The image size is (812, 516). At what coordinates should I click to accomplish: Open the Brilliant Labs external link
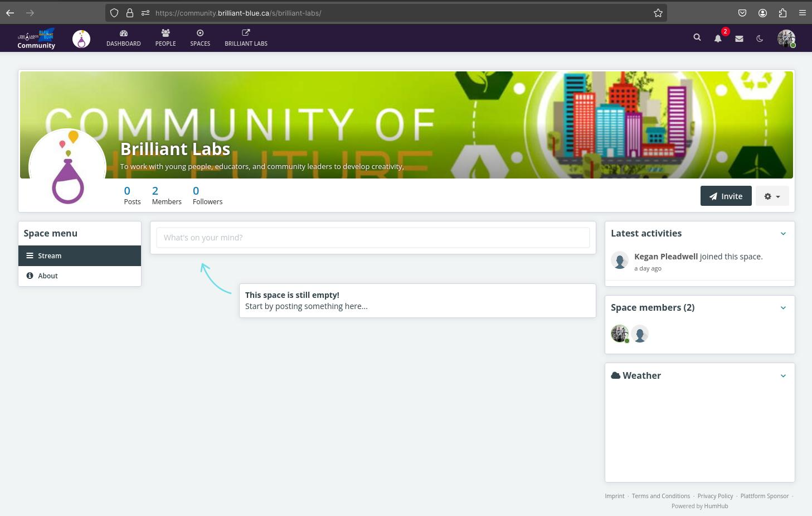(246, 38)
